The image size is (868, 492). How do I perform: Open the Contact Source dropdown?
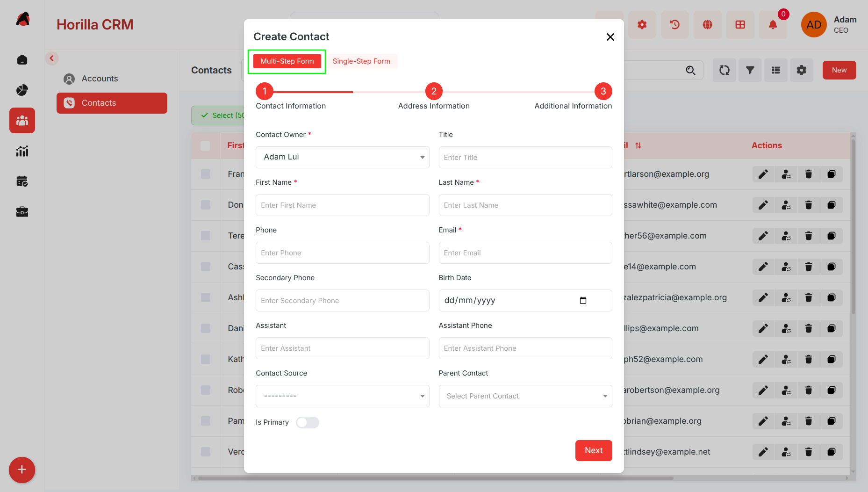click(343, 396)
